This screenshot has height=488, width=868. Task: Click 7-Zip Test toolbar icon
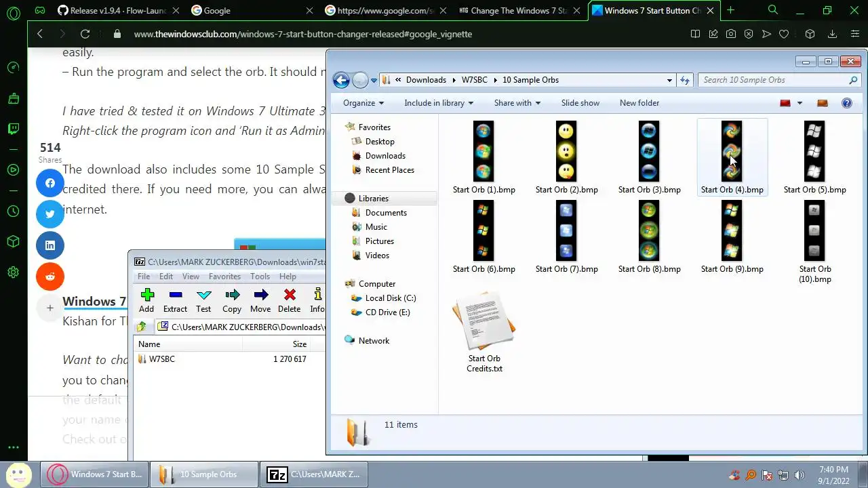[203, 300]
